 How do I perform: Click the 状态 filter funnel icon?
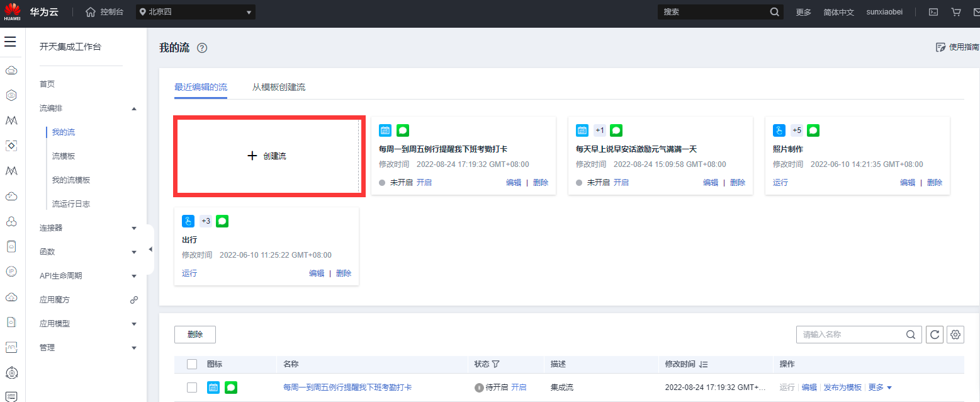tap(495, 364)
